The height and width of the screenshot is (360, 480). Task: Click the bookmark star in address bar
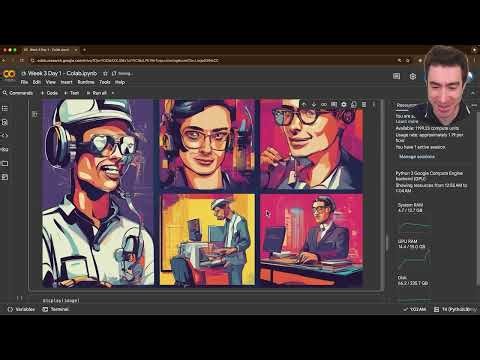(407, 60)
